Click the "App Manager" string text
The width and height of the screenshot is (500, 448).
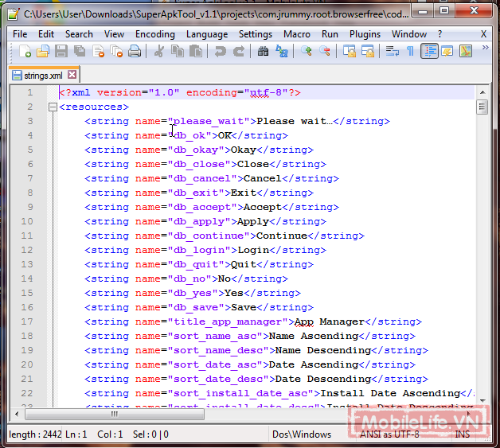(329, 321)
